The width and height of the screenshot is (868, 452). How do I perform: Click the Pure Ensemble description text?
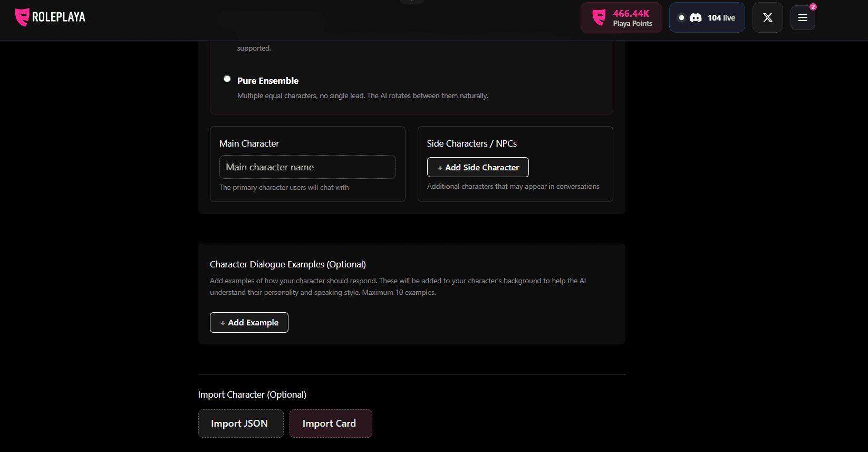point(363,95)
